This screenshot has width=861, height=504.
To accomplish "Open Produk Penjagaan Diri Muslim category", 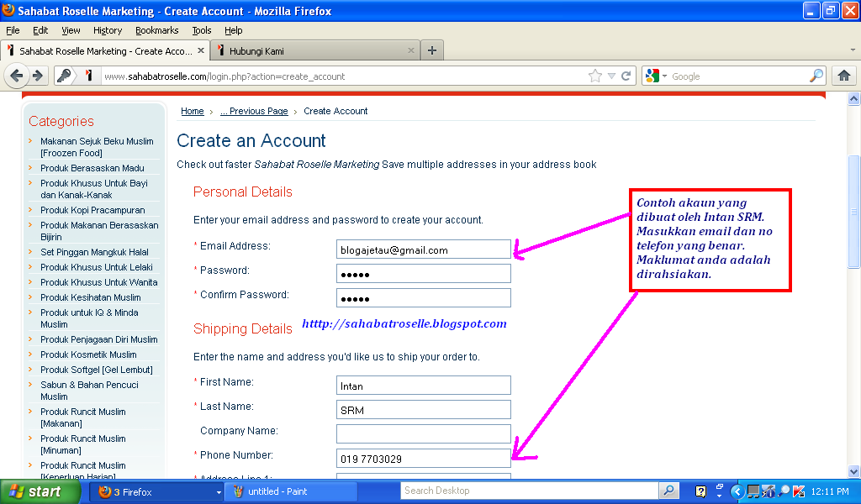I will click(x=99, y=339).
